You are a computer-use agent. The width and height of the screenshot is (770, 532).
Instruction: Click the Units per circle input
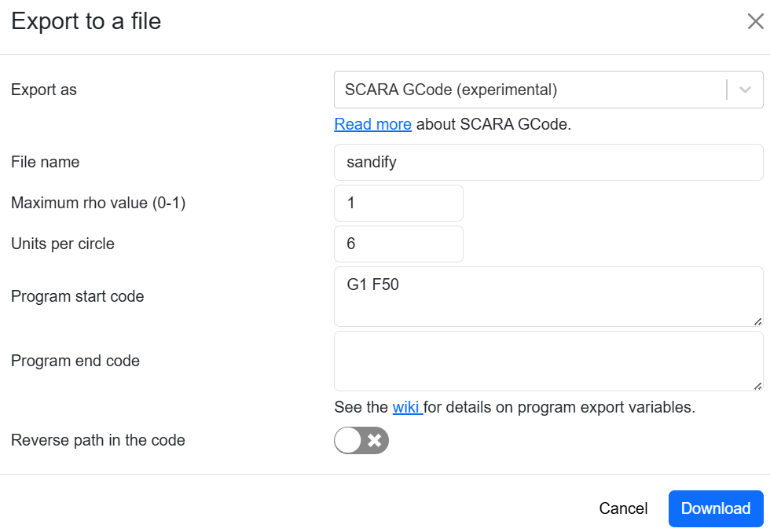click(398, 244)
